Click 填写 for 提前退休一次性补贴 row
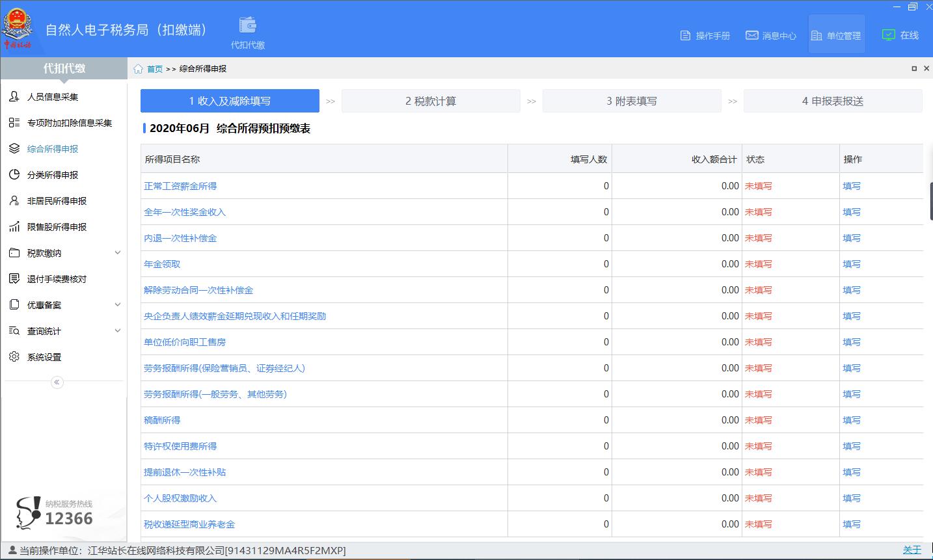The image size is (933, 560). [x=852, y=472]
